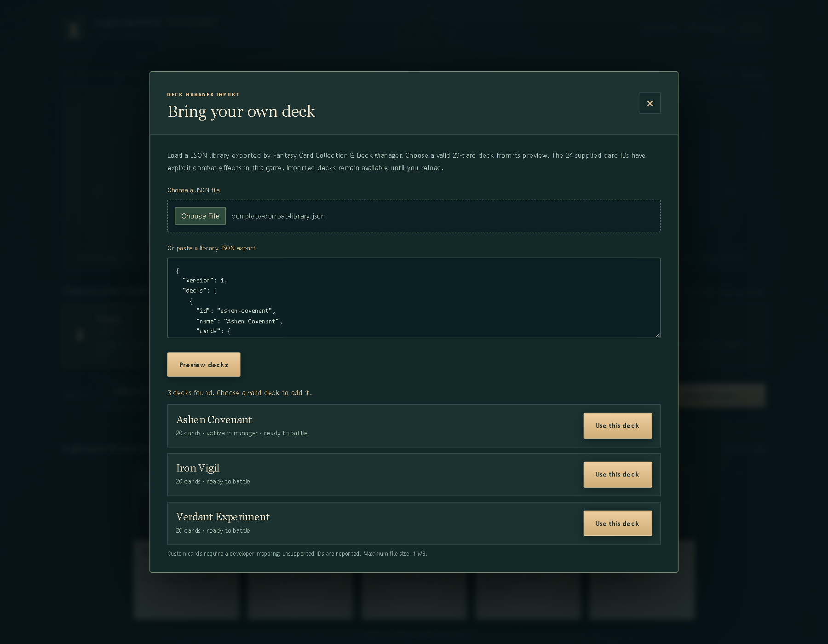Click the 'active in manager' deck status text
Image resolution: width=828 pixels, height=644 pixels.
pyautogui.click(x=232, y=433)
